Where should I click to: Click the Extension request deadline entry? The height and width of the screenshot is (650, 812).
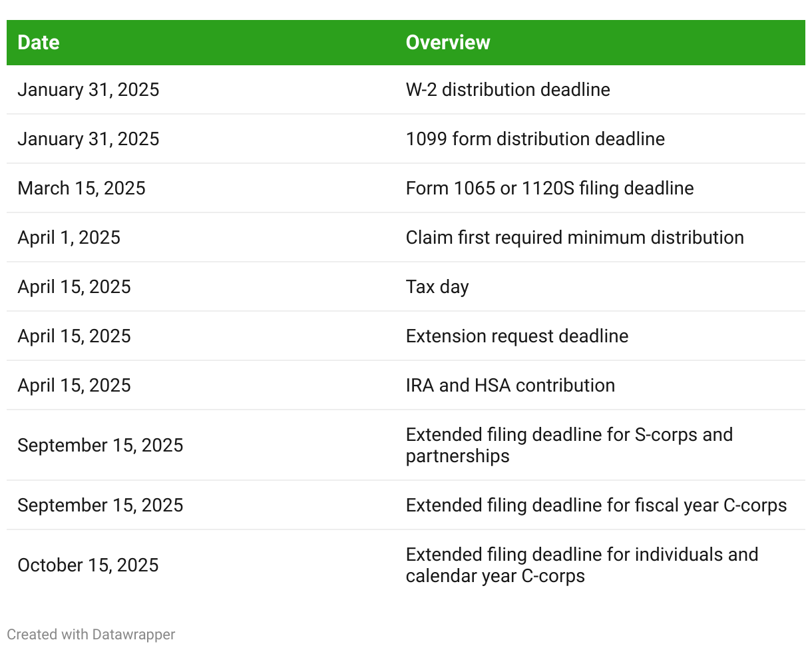[516, 336]
